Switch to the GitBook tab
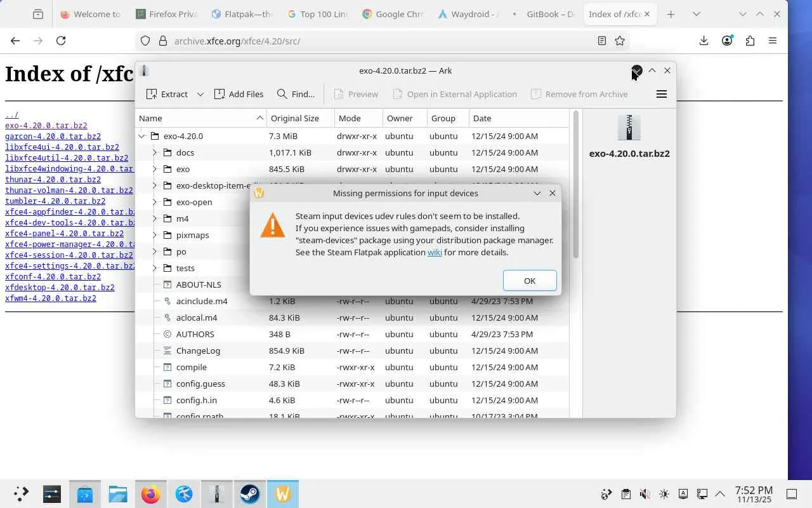 [545, 14]
